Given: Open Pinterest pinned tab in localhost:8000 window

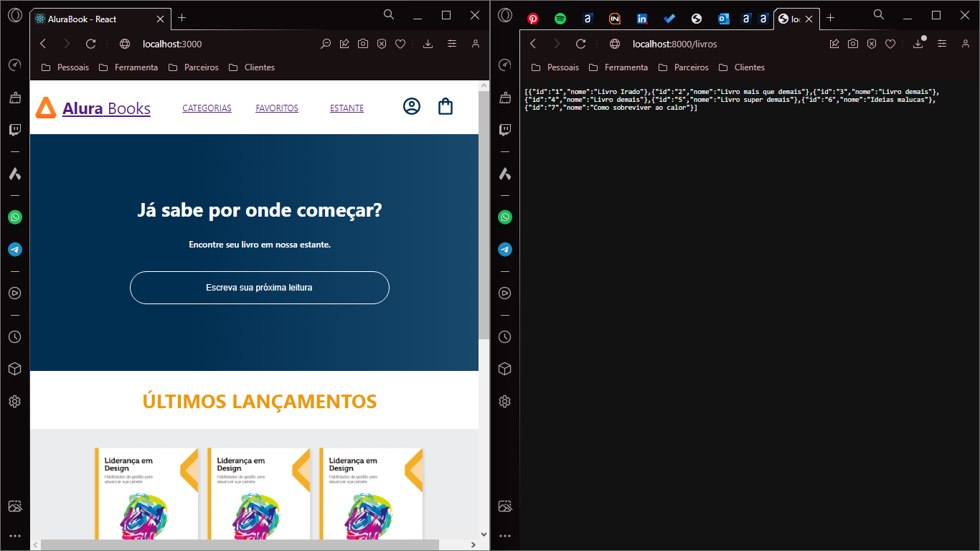Looking at the screenshot, I should [533, 19].
